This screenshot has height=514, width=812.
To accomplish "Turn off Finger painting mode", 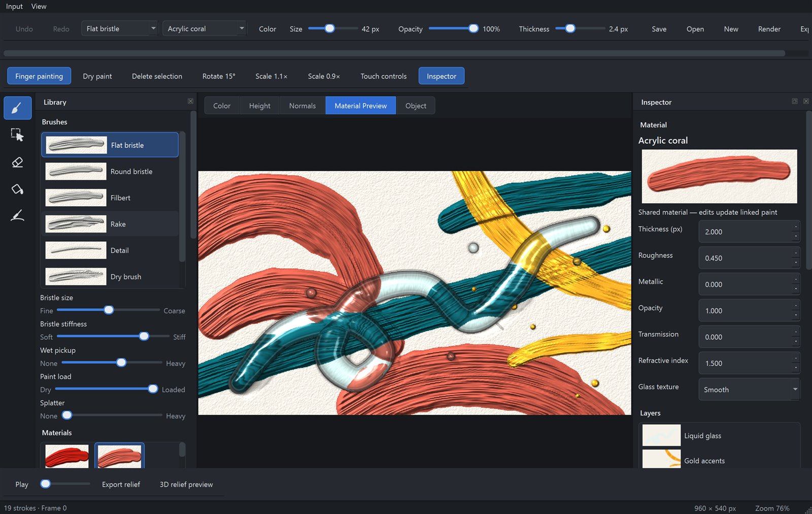I will (39, 76).
